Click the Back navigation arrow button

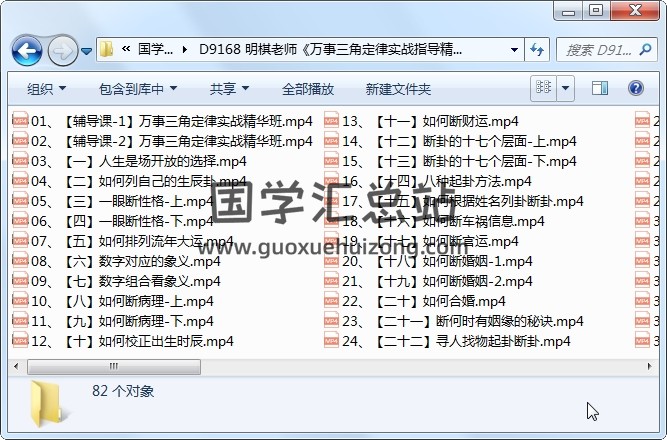pyautogui.click(x=27, y=51)
